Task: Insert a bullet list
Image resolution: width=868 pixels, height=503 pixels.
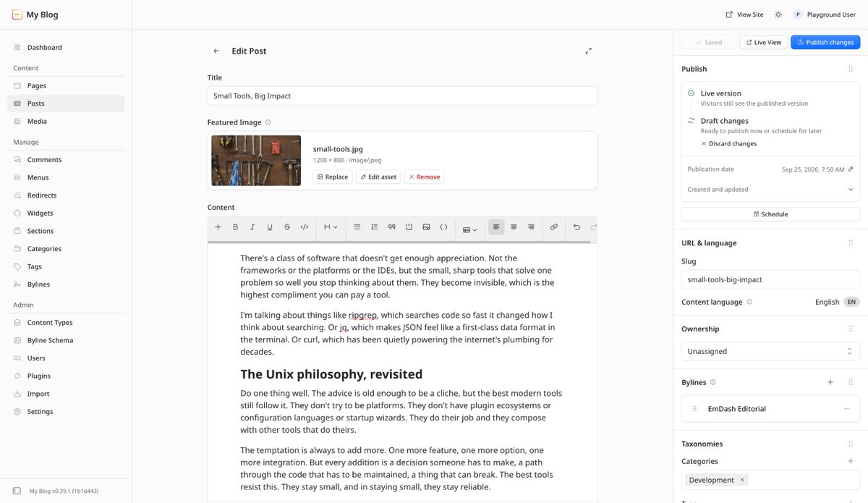Action: click(x=357, y=227)
